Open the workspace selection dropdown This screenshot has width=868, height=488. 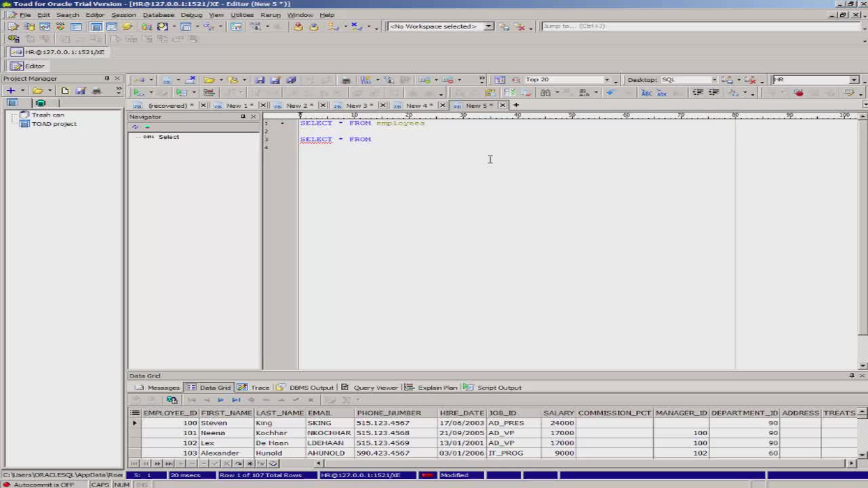pos(488,26)
